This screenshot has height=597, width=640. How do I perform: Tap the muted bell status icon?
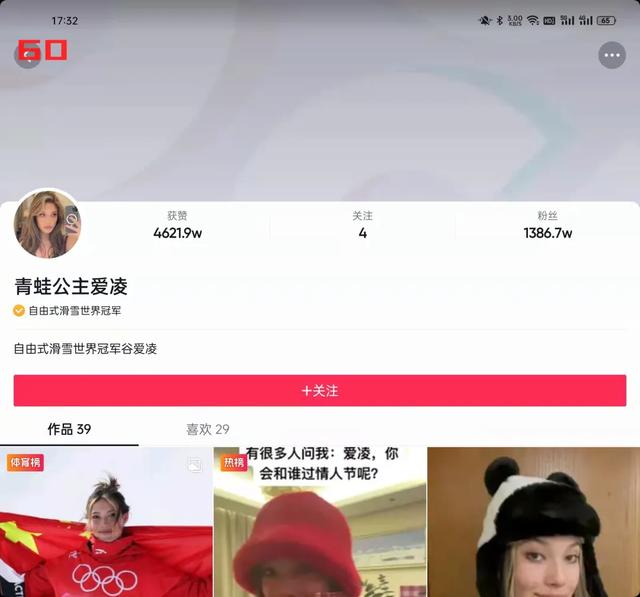485,20
